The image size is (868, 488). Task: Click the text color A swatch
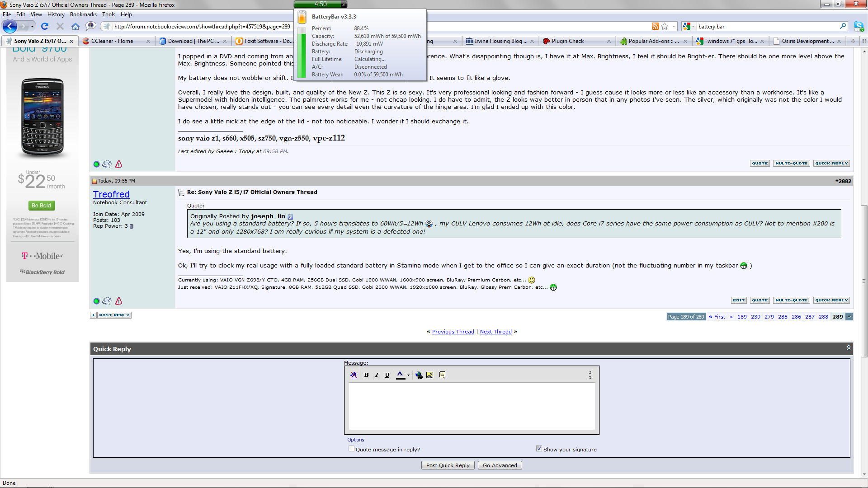[x=401, y=375]
